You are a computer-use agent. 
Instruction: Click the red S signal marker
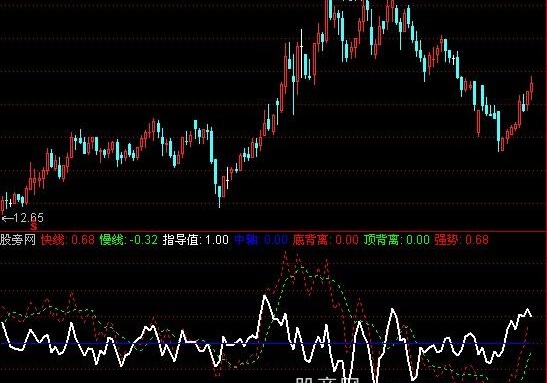click(33, 227)
